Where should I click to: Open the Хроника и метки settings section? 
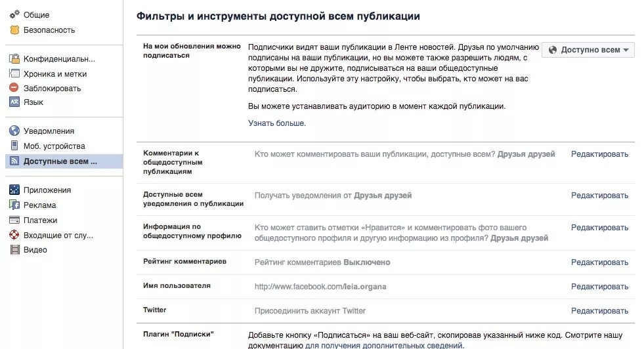tap(54, 74)
